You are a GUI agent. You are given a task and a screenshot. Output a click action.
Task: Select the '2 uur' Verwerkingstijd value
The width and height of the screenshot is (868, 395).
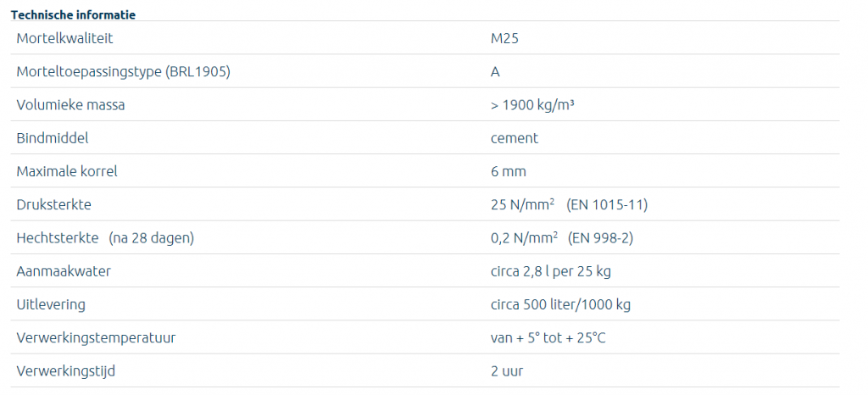508,371
